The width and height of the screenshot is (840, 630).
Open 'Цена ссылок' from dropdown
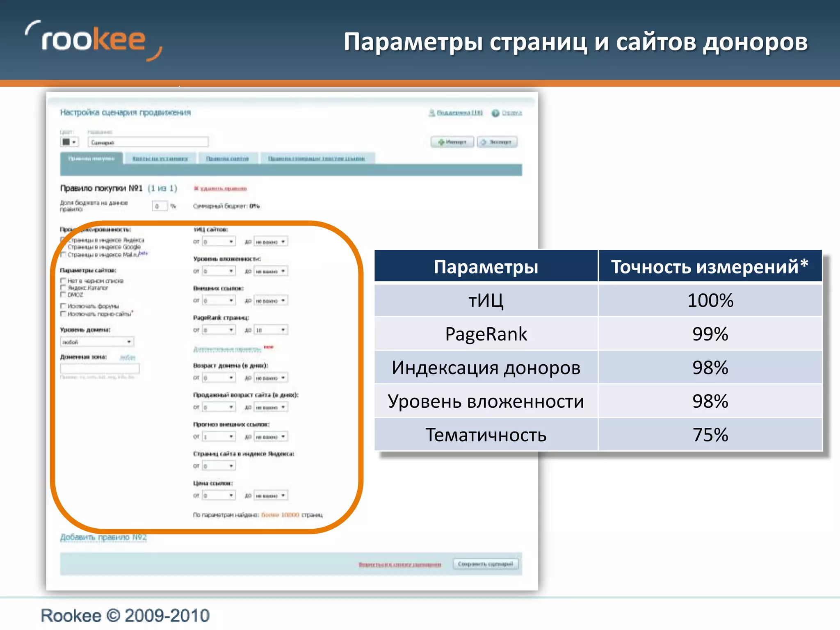[x=219, y=495]
